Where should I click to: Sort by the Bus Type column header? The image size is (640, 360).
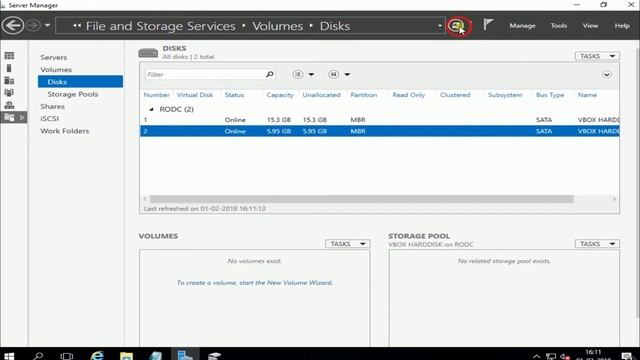(x=550, y=95)
